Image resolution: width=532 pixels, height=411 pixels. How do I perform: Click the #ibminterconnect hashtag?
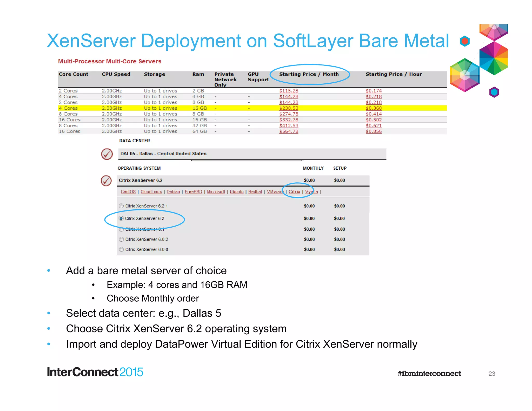[429, 374]
